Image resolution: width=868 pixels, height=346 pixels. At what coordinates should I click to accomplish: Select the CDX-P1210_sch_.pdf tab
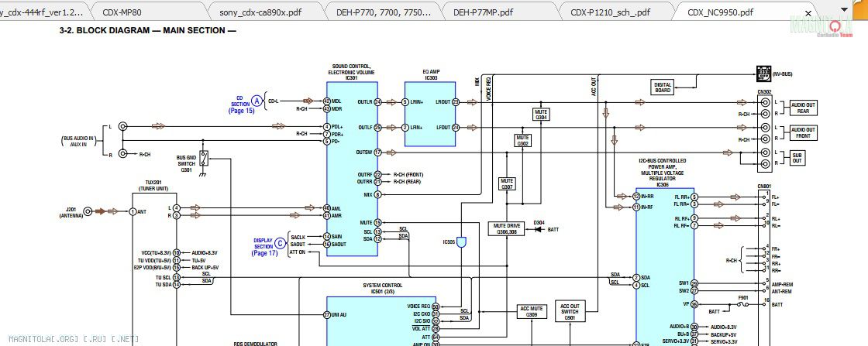(x=610, y=12)
